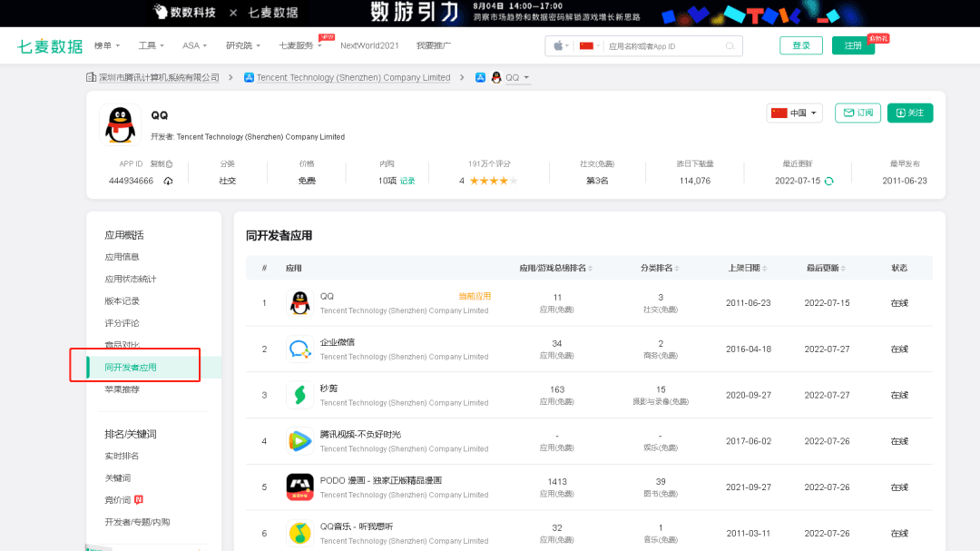Screen dimensions: 980x551
Task: Click the QQ音乐 app icon
Action: 300,534
